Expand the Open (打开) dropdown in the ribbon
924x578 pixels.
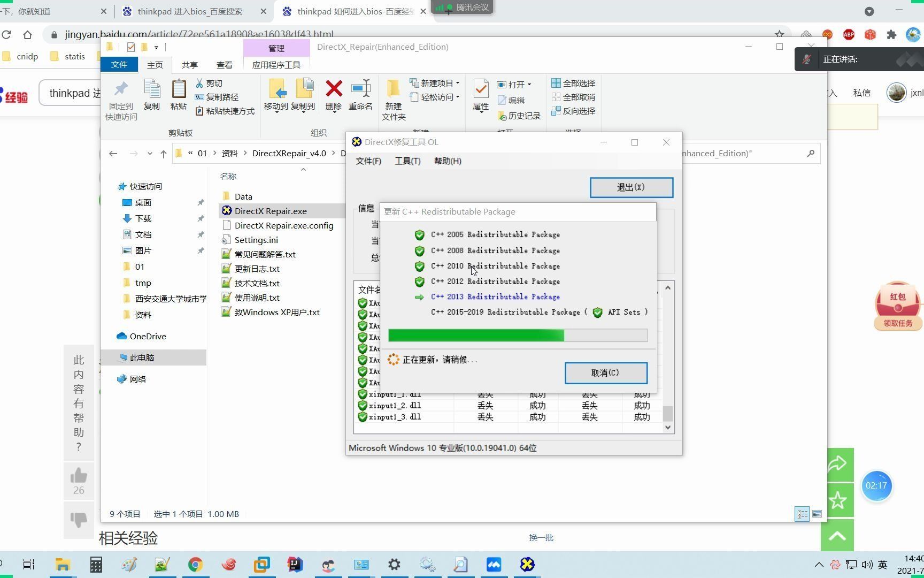[529, 85]
